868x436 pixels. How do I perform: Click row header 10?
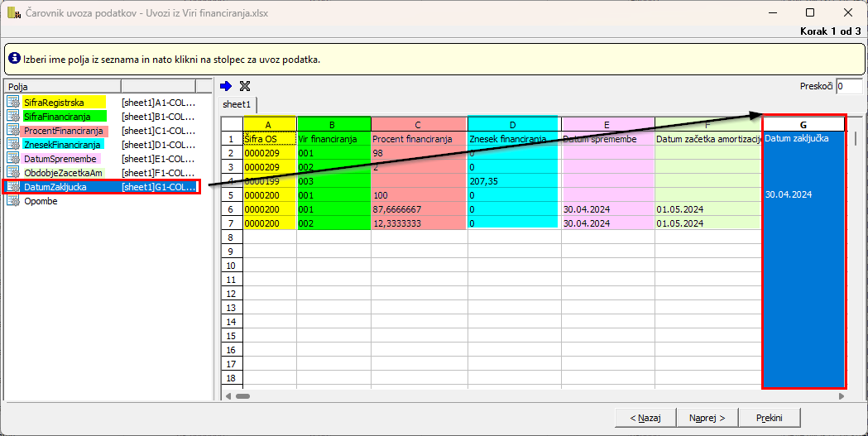[x=232, y=266]
